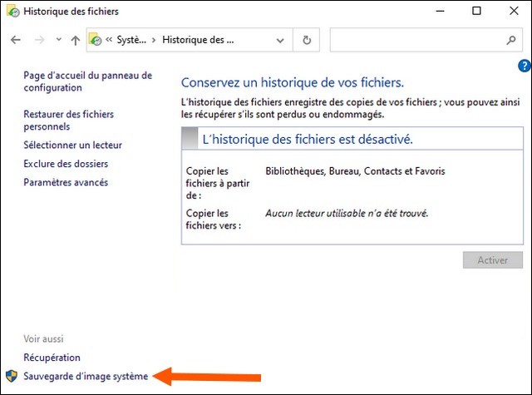This screenshot has width=532, height=395.
Task: Go up one level with up arrow
Action: pos(76,41)
